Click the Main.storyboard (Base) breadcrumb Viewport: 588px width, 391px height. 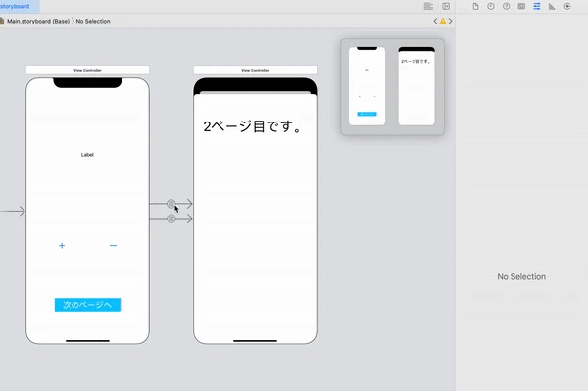pyautogui.click(x=38, y=21)
